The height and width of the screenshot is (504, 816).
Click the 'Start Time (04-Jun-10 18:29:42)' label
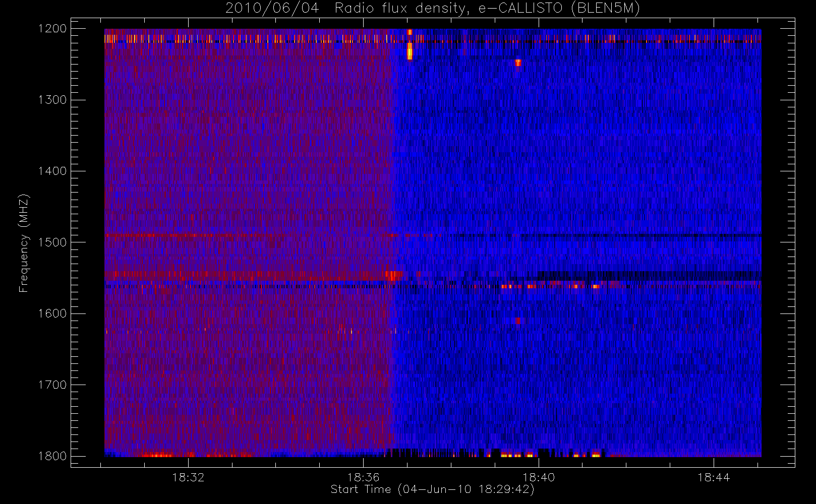(432, 489)
